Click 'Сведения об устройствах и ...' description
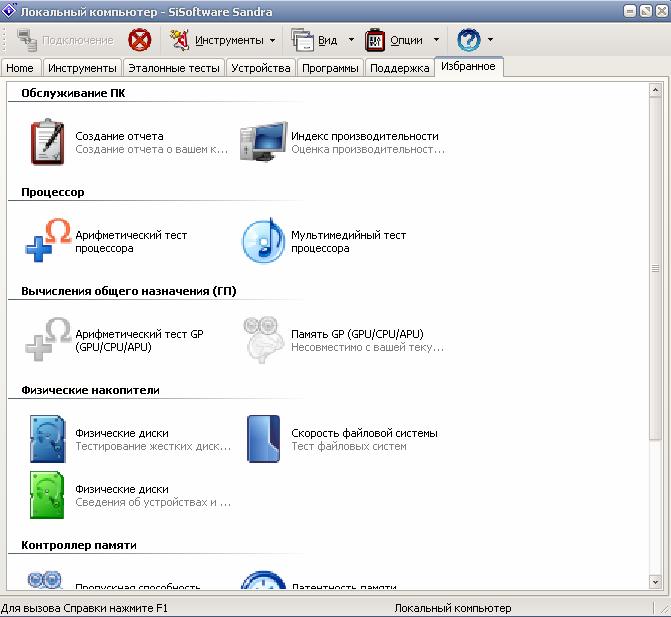The image size is (671, 617). [153, 502]
